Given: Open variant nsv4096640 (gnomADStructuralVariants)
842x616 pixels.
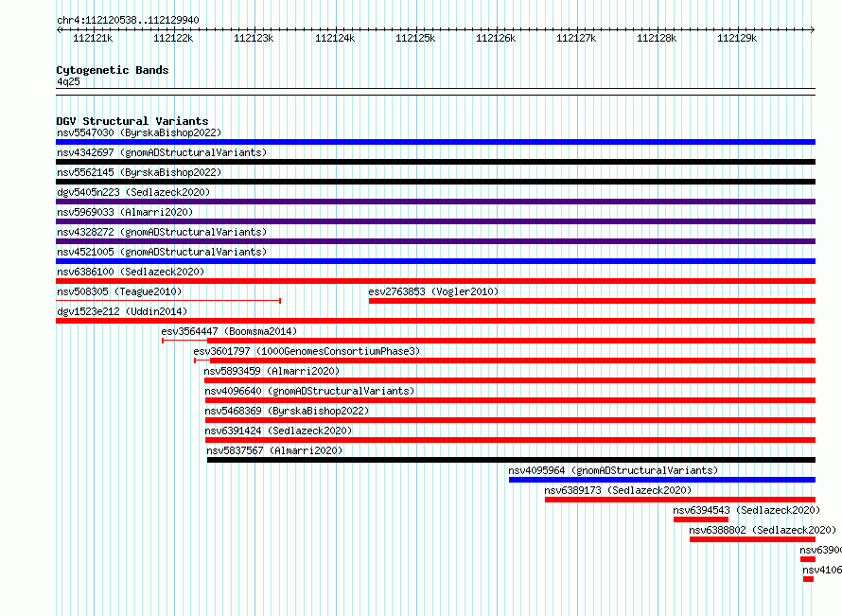Looking at the screenshot, I should coord(310,391).
